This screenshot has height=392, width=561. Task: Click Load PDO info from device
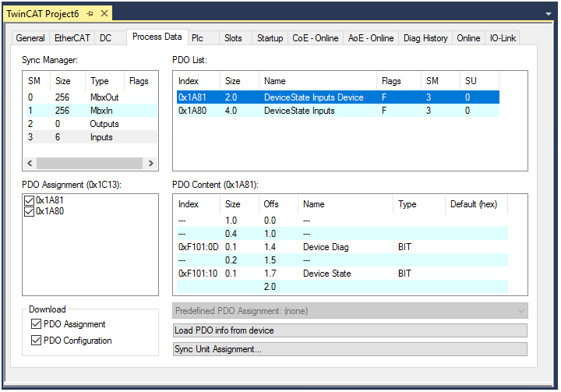(350, 330)
